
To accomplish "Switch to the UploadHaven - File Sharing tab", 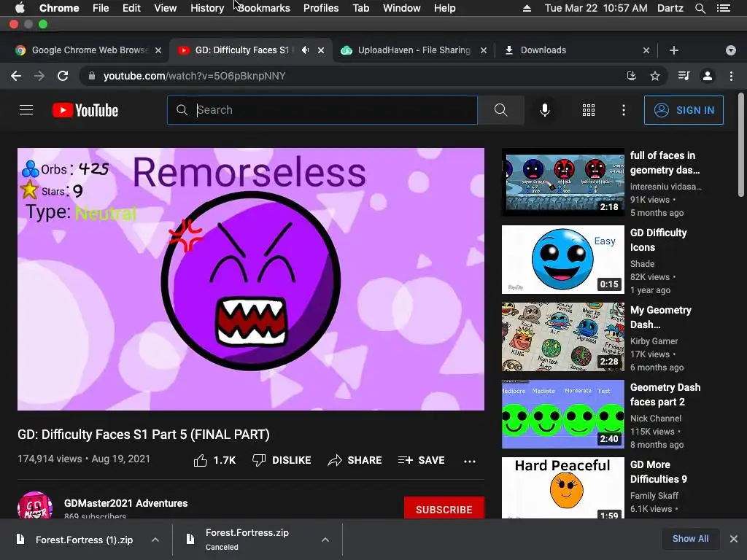I will click(x=414, y=50).
